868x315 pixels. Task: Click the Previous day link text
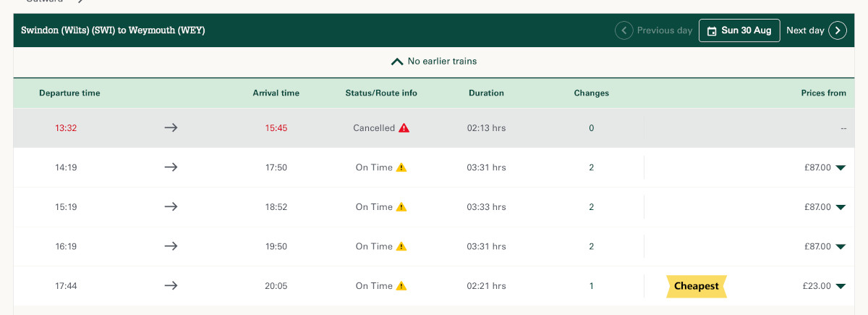coord(665,30)
